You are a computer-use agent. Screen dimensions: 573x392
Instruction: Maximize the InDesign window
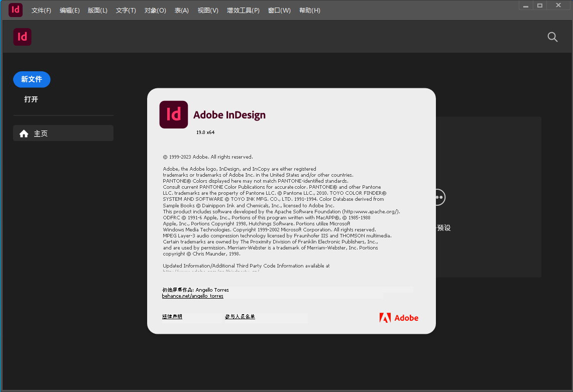point(540,6)
